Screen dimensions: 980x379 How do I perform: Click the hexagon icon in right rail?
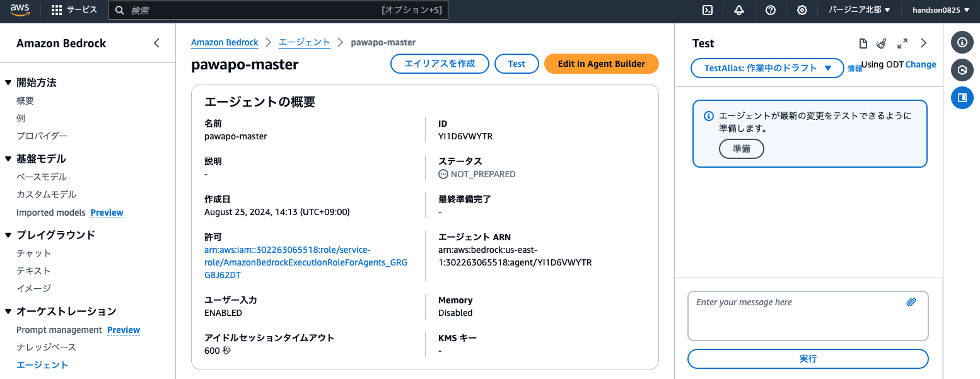point(962,70)
